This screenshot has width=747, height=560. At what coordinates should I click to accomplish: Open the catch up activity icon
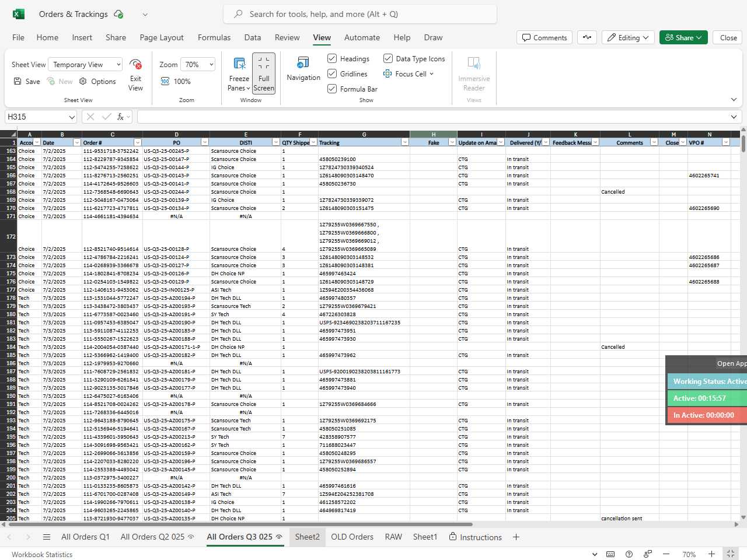coord(587,37)
